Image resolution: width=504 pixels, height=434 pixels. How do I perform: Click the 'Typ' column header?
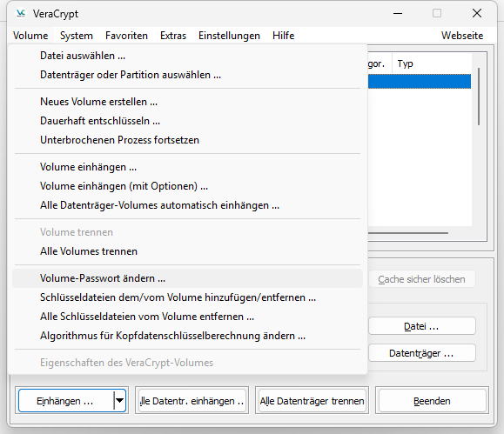tap(432, 63)
